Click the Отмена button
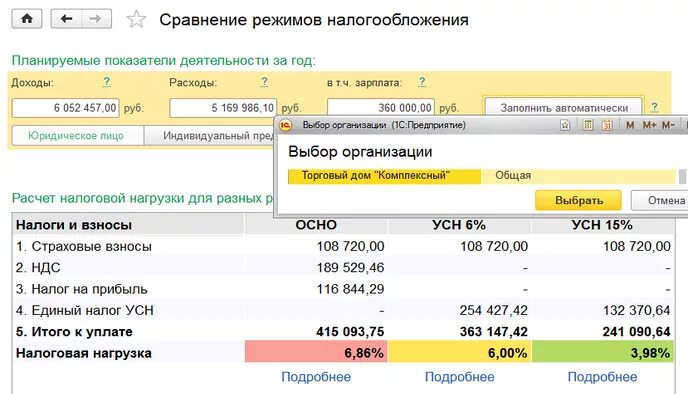 660,201
